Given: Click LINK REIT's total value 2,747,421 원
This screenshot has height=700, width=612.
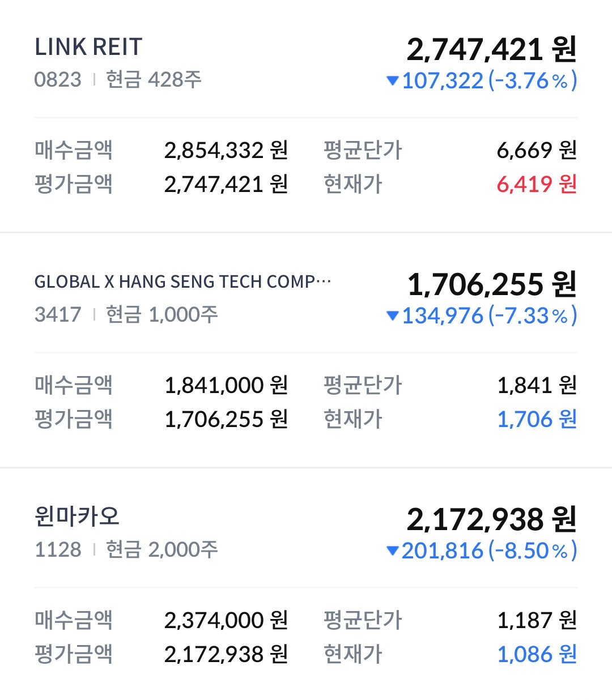Looking at the screenshot, I should tap(491, 49).
